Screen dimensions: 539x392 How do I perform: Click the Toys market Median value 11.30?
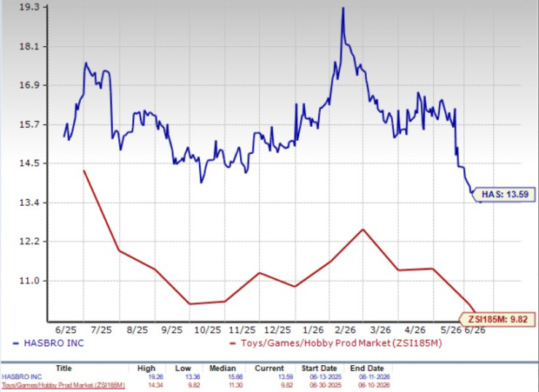pos(236,385)
